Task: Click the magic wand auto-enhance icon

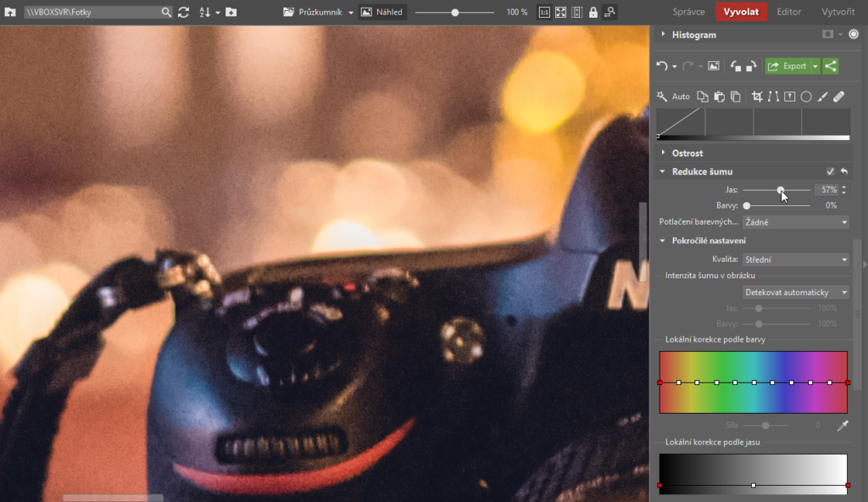Action: click(662, 97)
